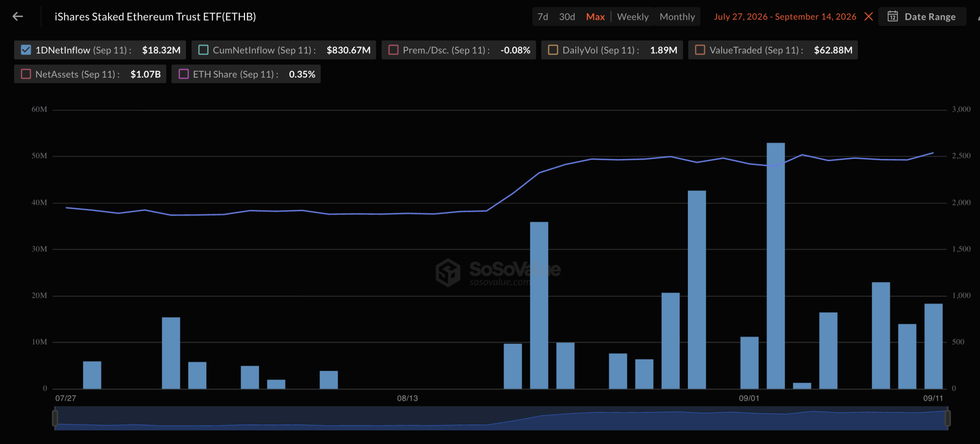Select the Max time range tab

click(595, 17)
